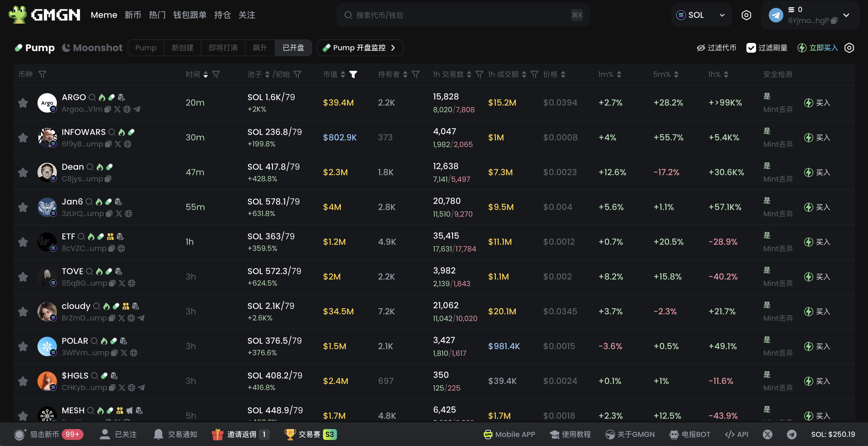Image resolution: width=868 pixels, height=446 pixels.
Task: Star the Dean token as favorite
Action: coord(23,172)
